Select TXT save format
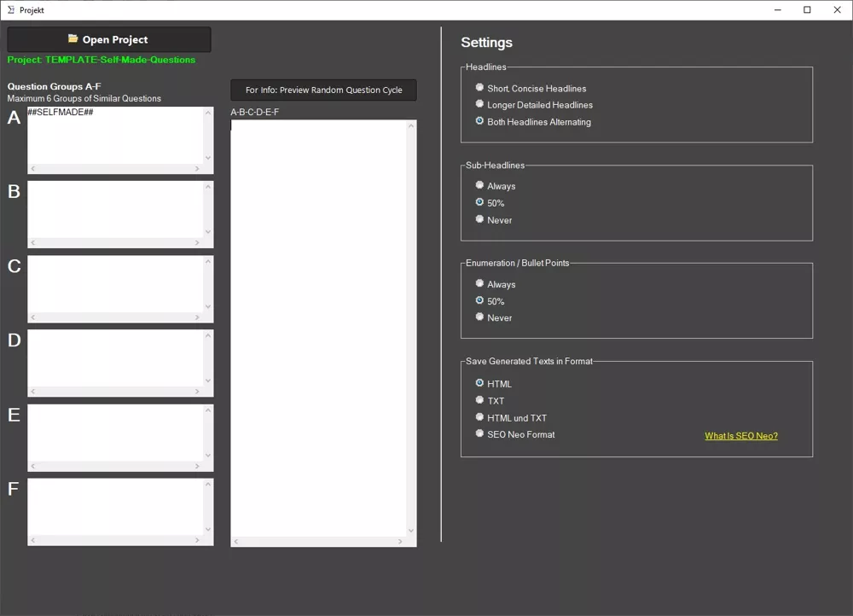Viewport: 853px width, 616px height. point(490,400)
